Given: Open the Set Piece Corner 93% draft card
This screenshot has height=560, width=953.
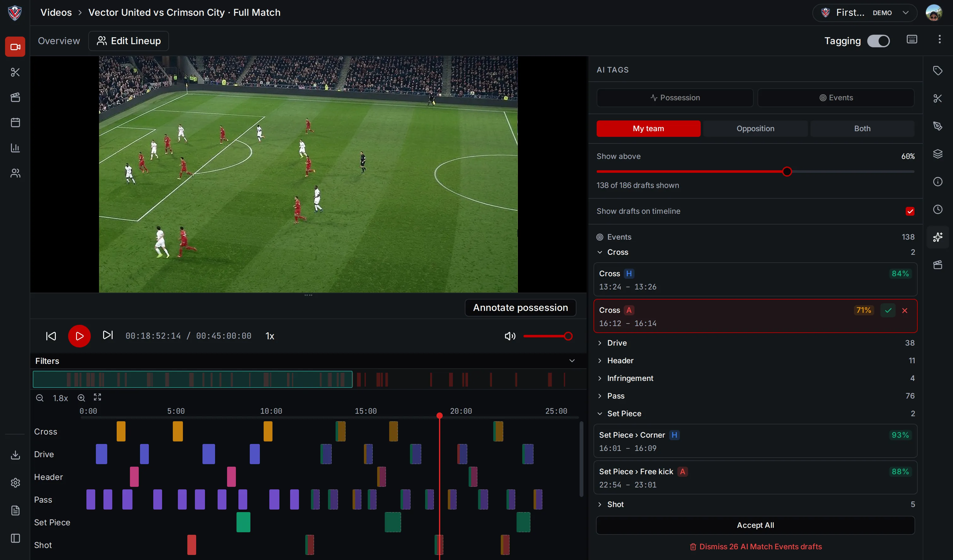Looking at the screenshot, I should pyautogui.click(x=755, y=441).
